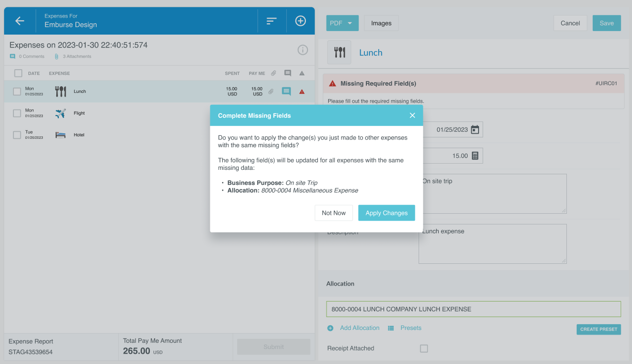Click the Add Allocation link
The width and height of the screenshot is (632, 364).
click(359, 328)
